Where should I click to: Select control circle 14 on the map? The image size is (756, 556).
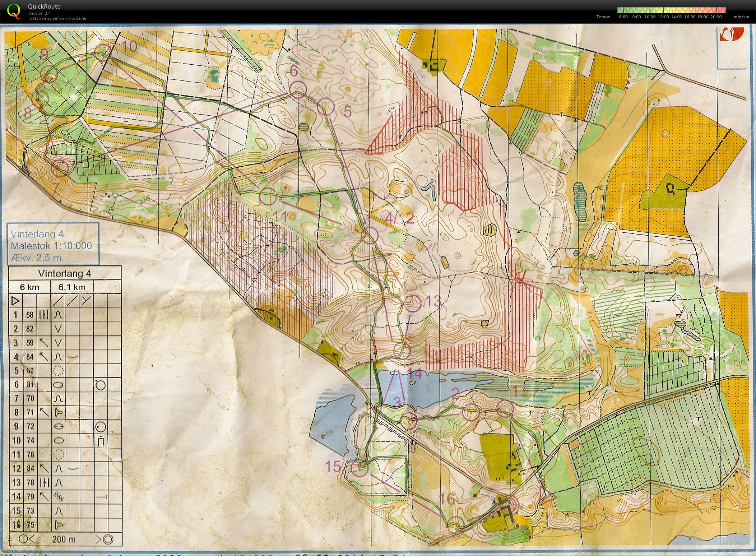coord(402,351)
